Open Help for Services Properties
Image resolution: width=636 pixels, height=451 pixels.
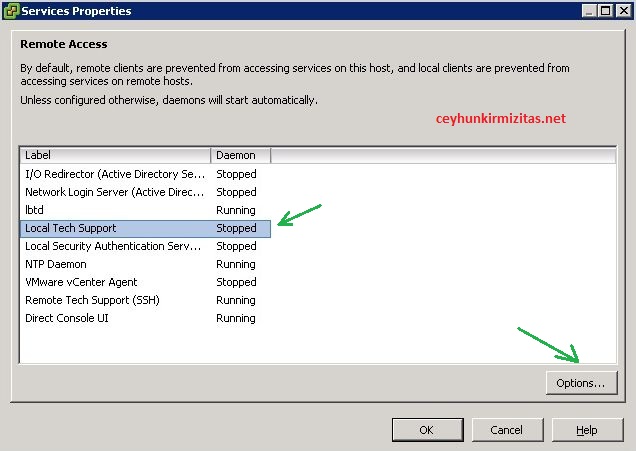pos(587,430)
